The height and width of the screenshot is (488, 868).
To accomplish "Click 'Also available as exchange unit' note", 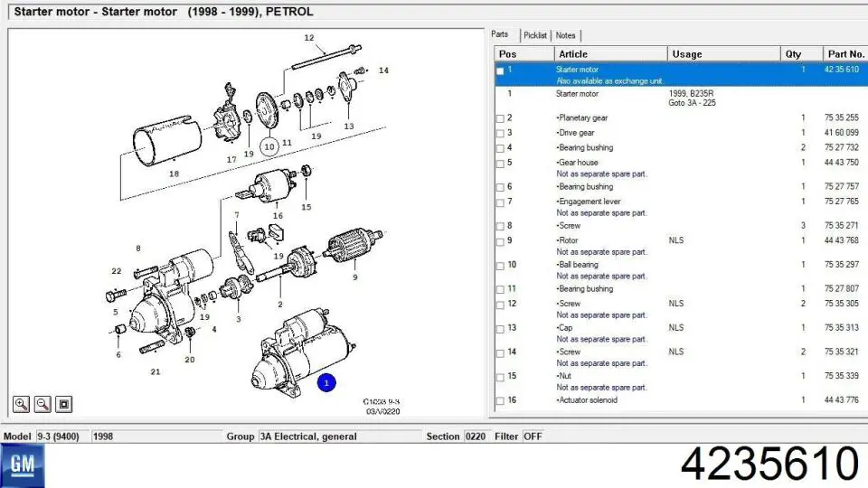I will pos(610,81).
